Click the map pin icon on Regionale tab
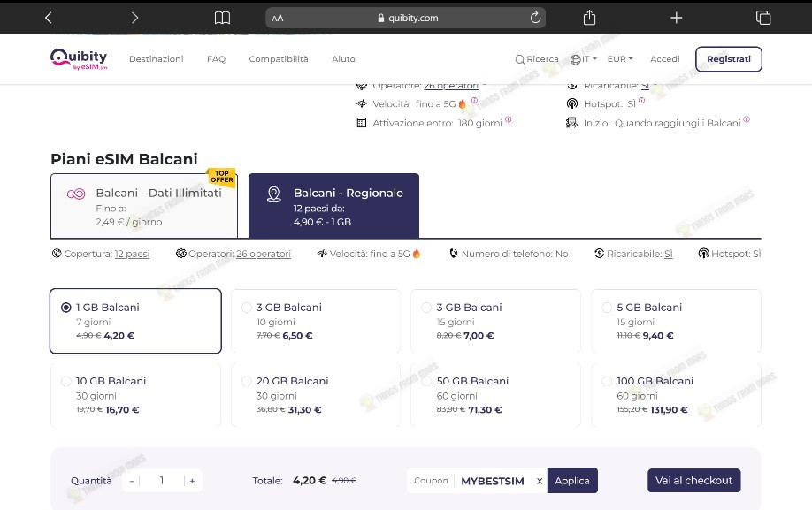812x510 pixels. tap(273, 194)
